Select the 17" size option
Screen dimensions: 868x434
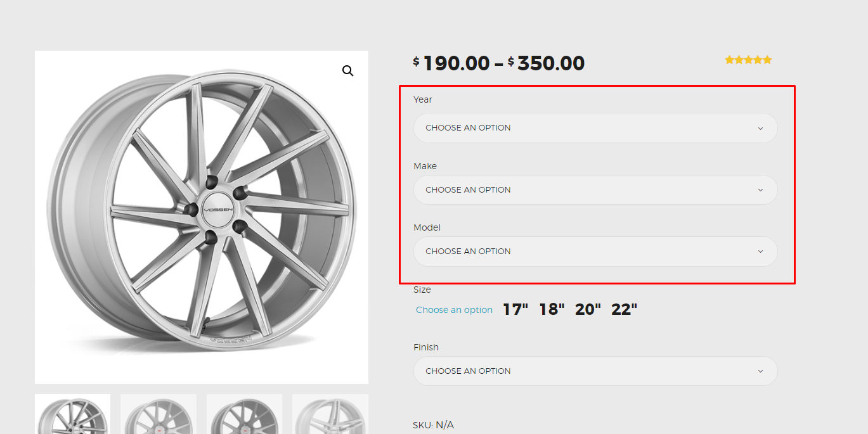click(515, 310)
